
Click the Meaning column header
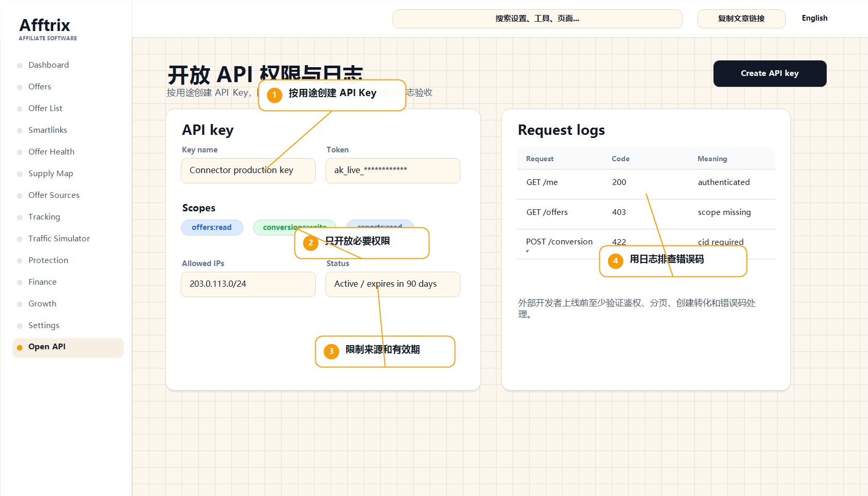point(712,159)
